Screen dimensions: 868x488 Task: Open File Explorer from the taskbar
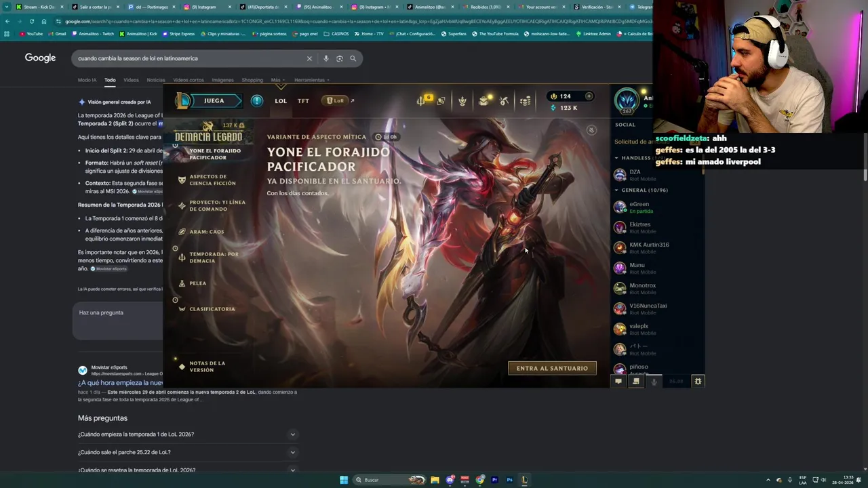coord(435,480)
